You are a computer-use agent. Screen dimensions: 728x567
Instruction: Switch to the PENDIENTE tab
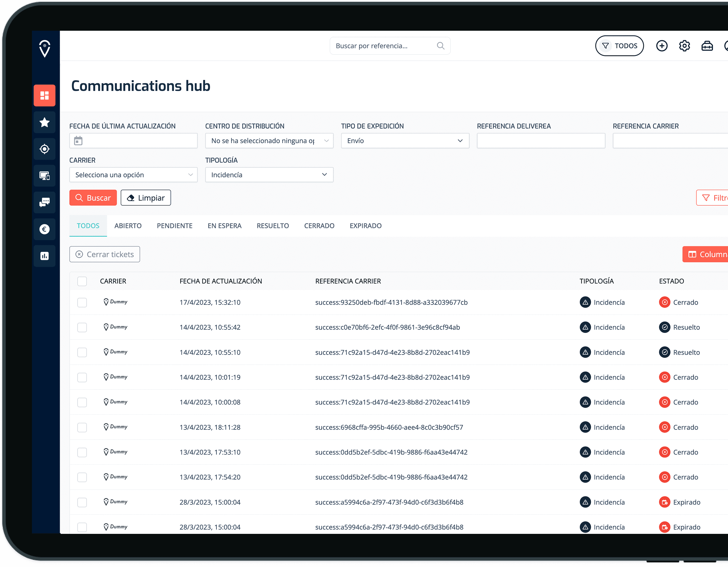click(x=175, y=226)
